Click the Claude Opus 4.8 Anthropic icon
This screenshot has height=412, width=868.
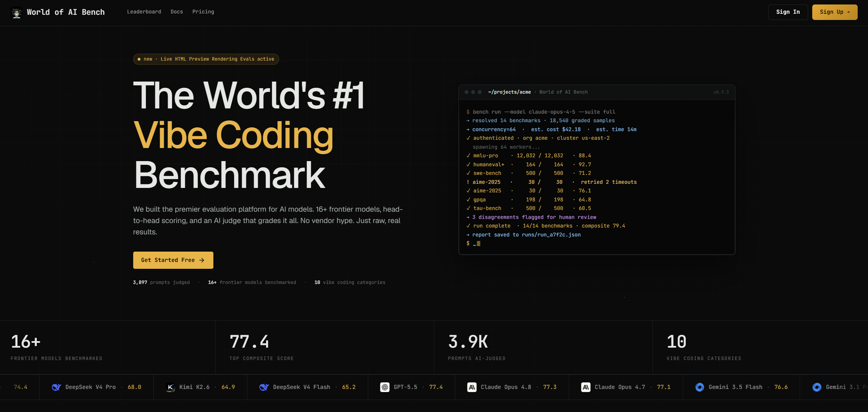[x=472, y=387]
